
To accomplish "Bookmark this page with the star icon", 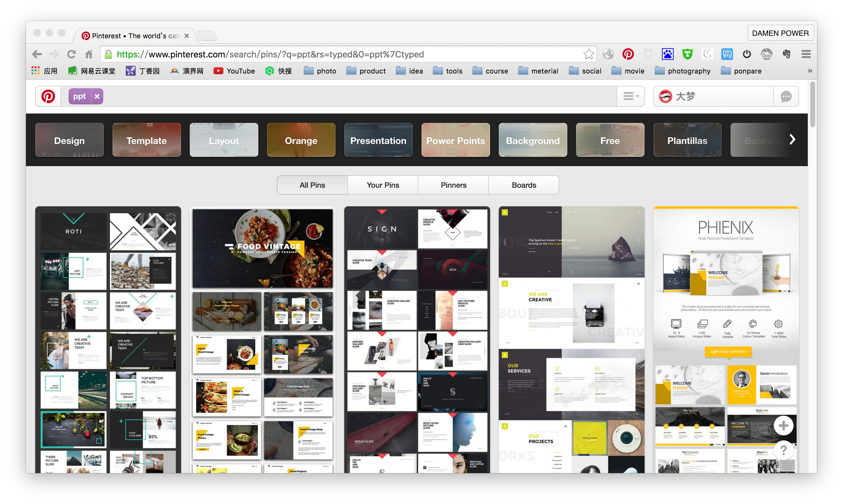I will click(x=588, y=54).
